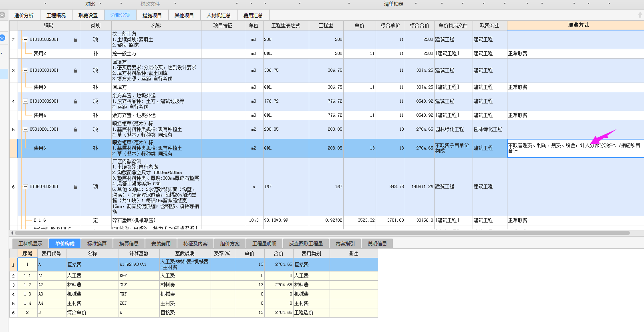Open the 安装费用 bottom tab
The image size is (644, 332).
coord(161,244)
